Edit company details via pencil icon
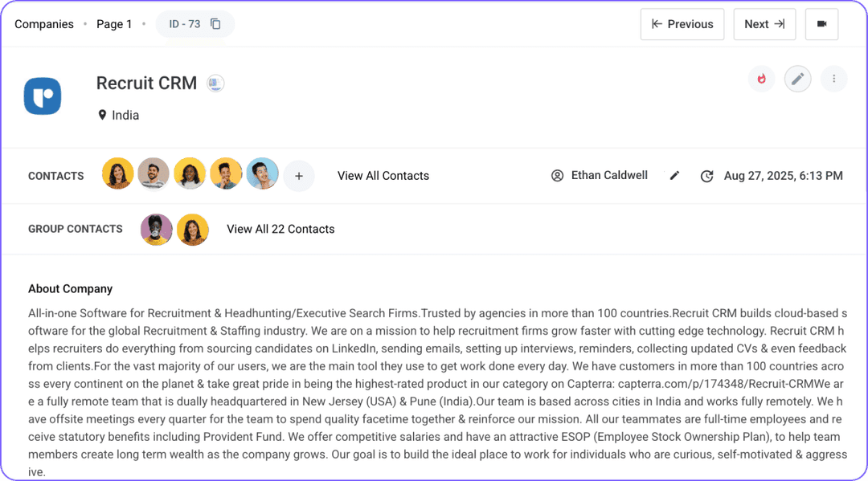The width and height of the screenshot is (868, 481). pyautogui.click(x=797, y=79)
